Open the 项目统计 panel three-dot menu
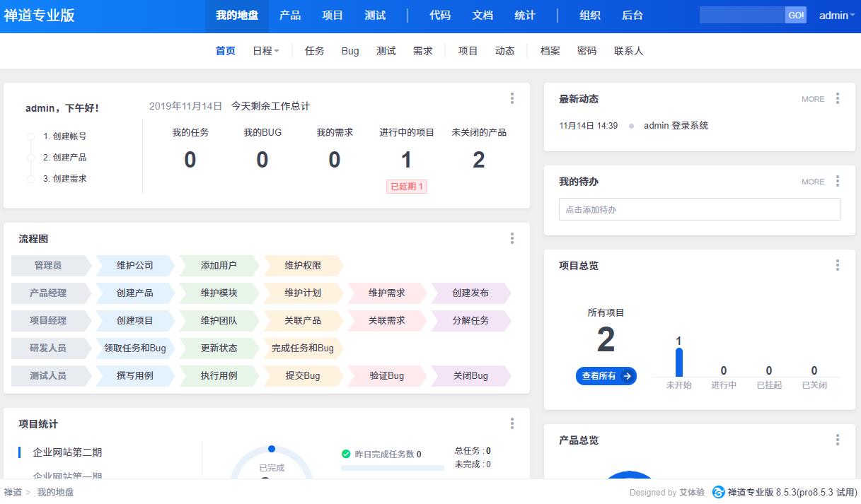 (512, 424)
